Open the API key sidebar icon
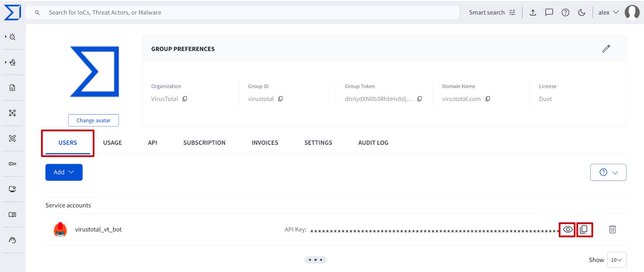This screenshot has height=272, width=644. pos(12,164)
